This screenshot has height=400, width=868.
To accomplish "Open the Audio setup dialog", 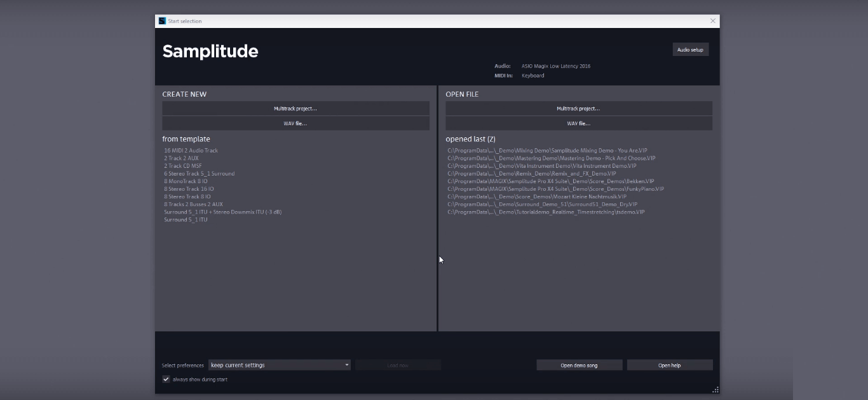I will (x=691, y=50).
